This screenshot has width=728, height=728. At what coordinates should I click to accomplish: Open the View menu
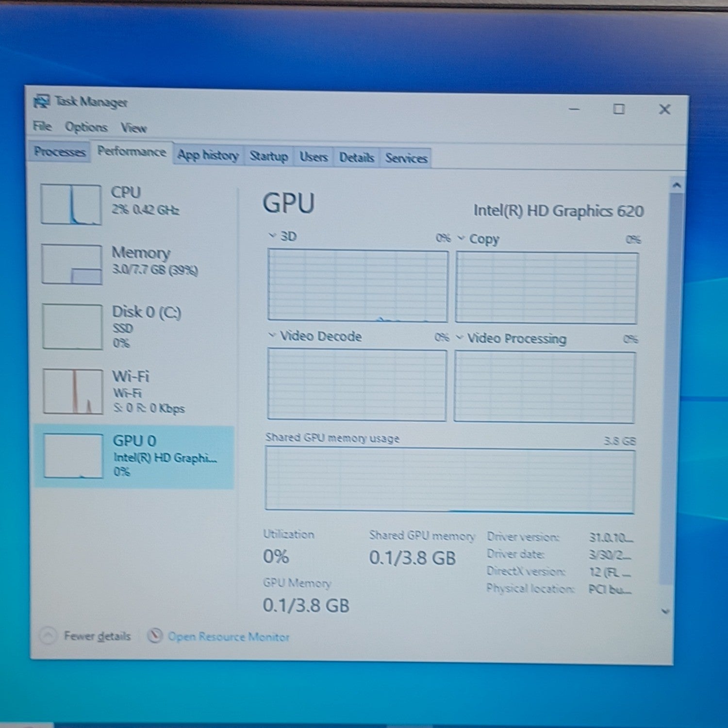point(133,128)
